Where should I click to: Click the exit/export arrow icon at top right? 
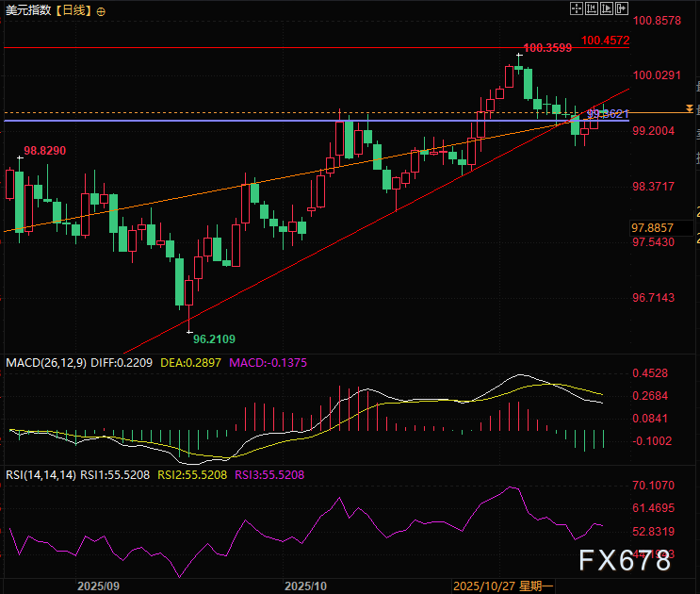coord(621,8)
